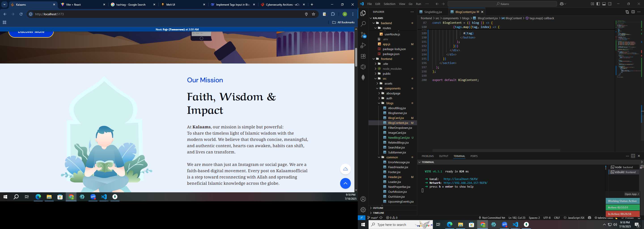Click the Explorer files icon in activity bar
The height and width of the screenshot is (229, 644).
(363, 13)
